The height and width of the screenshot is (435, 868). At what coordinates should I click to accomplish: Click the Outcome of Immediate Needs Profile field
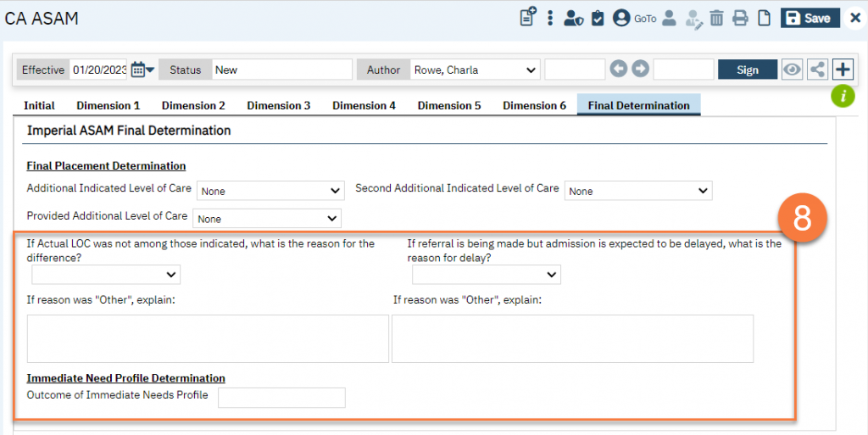tap(281, 398)
